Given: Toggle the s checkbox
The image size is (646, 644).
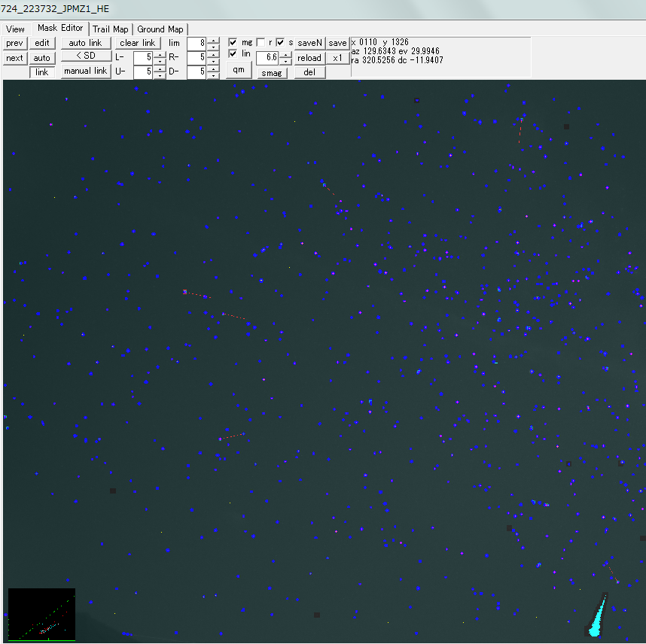Looking at the screenshot, I should [x=280, y=42].
